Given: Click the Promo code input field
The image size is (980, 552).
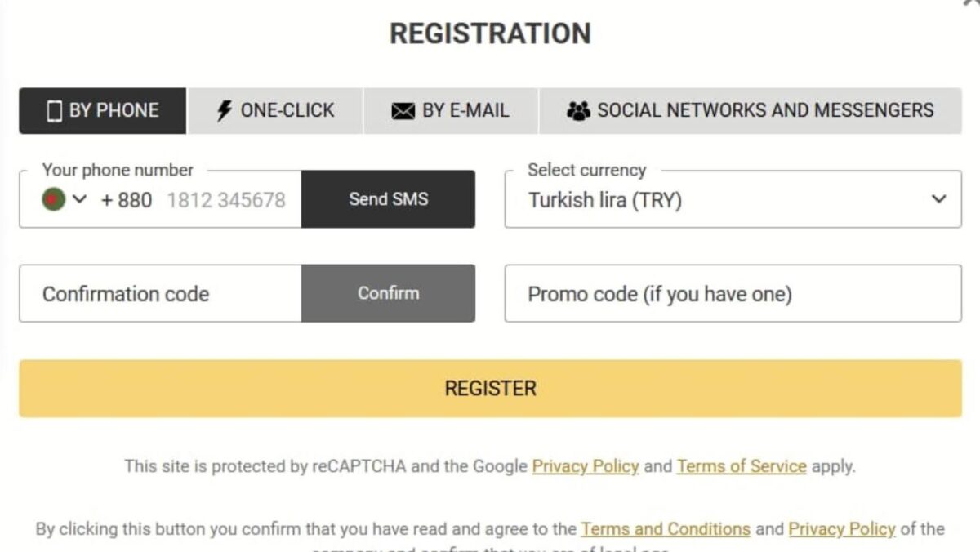Looking at the screenshot, I should click(x=733, y=294).
